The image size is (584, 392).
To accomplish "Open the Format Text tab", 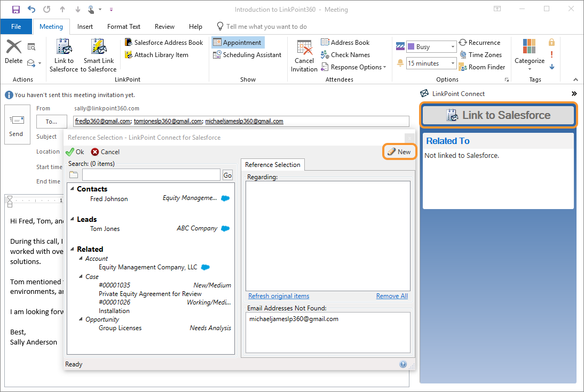I will [x=124, y=27].
